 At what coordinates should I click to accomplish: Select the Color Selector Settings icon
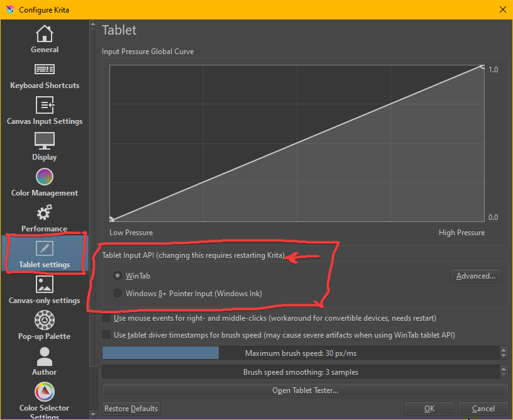45,392
